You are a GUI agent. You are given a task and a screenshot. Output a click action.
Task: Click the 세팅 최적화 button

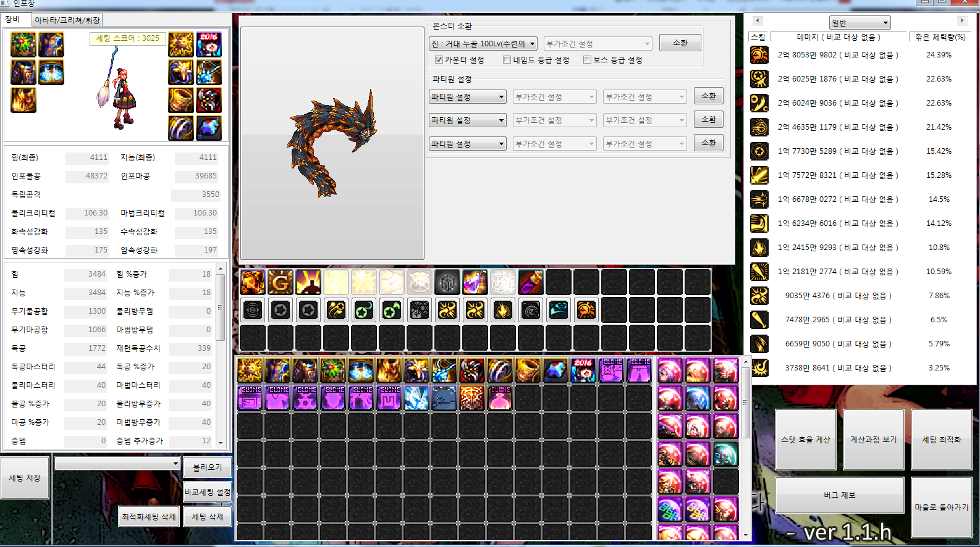pyautogui.click(x=941, y=440)
